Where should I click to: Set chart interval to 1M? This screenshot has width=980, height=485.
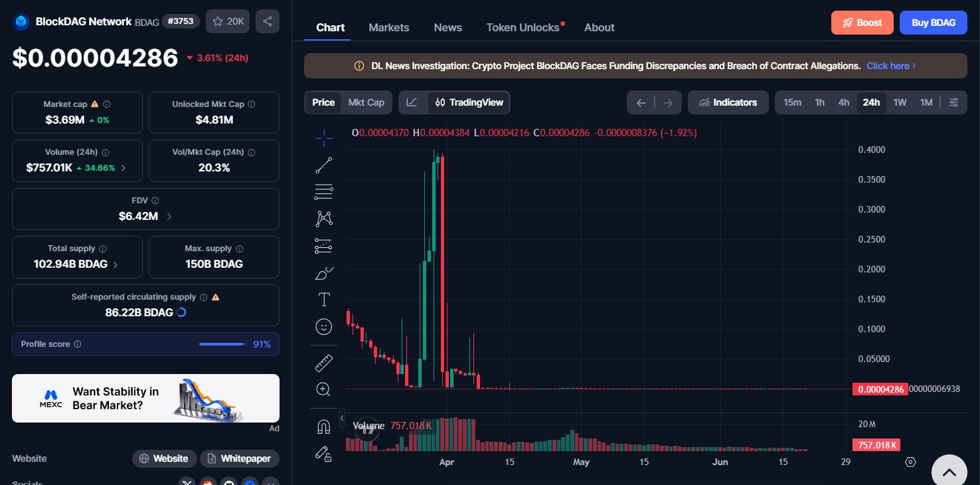926,102
